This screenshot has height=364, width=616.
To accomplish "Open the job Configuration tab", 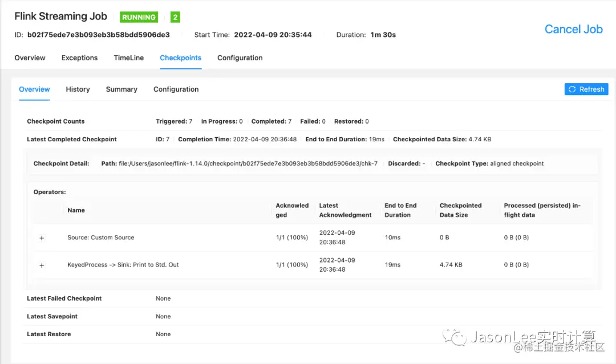I will point(240,58).
